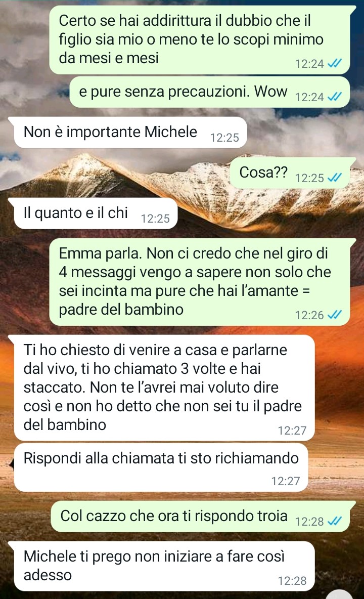This screenshot has width=364, height=599.
Task: Tap blue read ticks on 'e pure senza precauzioni' message
Action: (335, 97)
